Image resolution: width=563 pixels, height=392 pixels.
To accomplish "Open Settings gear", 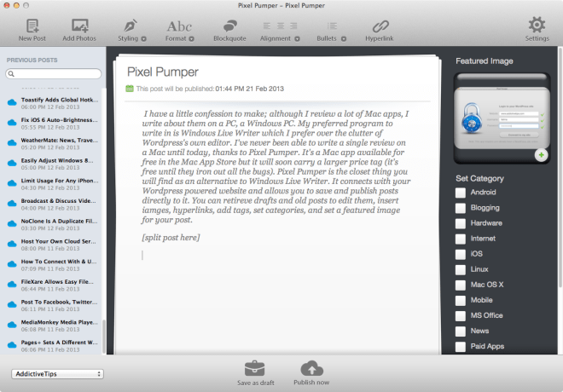I will click(537, 30).
